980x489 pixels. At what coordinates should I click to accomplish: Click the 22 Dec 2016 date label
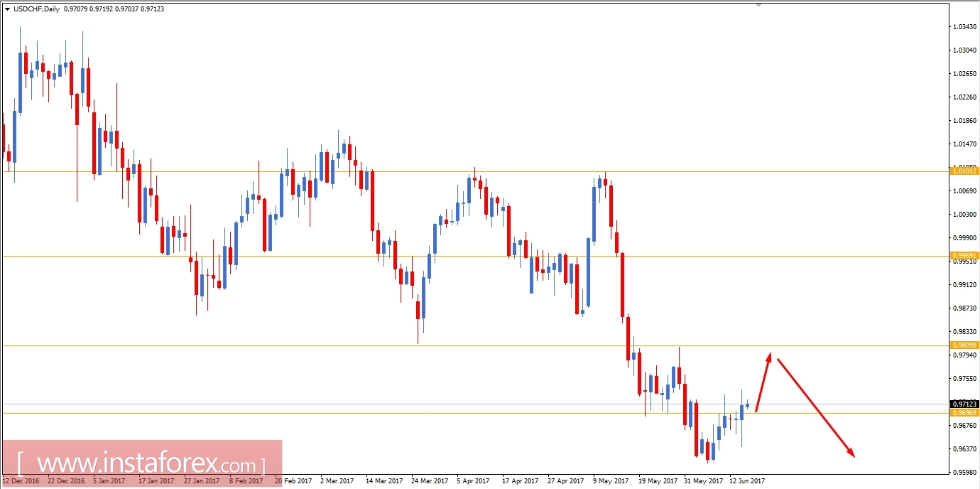tap(65, 481)
